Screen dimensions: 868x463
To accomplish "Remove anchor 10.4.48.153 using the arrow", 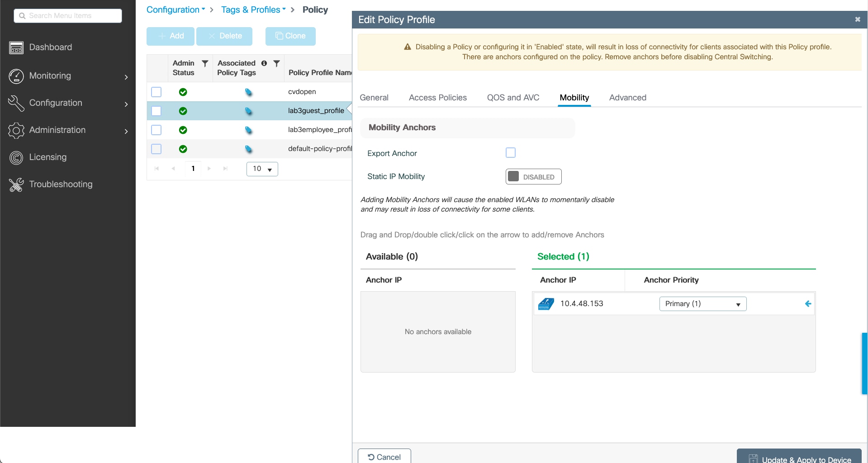I will tap(808, 304).
